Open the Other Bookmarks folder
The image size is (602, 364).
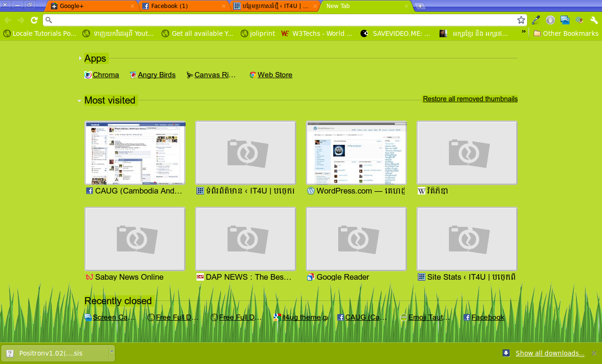(x=566, y=33)
